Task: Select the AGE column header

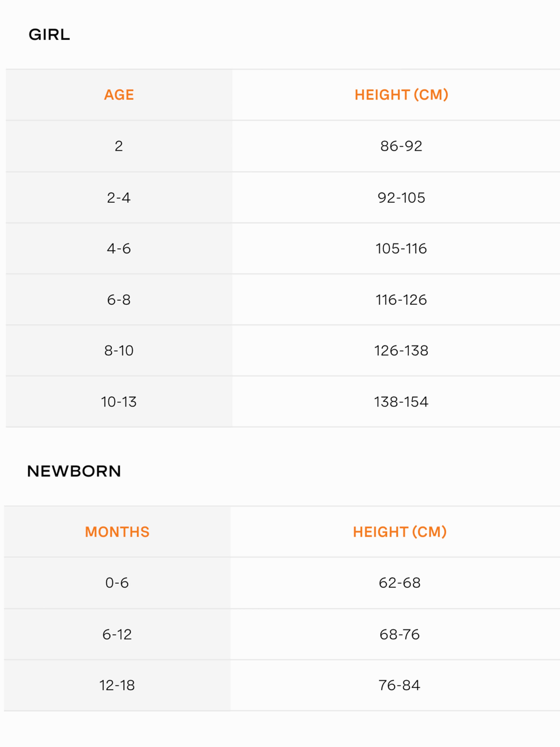Action: 119,95
